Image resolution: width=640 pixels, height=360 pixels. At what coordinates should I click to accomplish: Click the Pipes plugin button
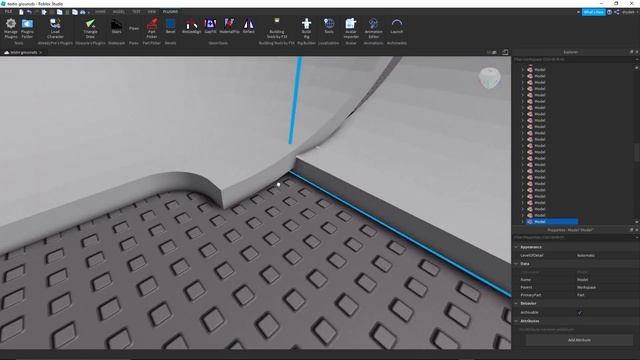134,28
